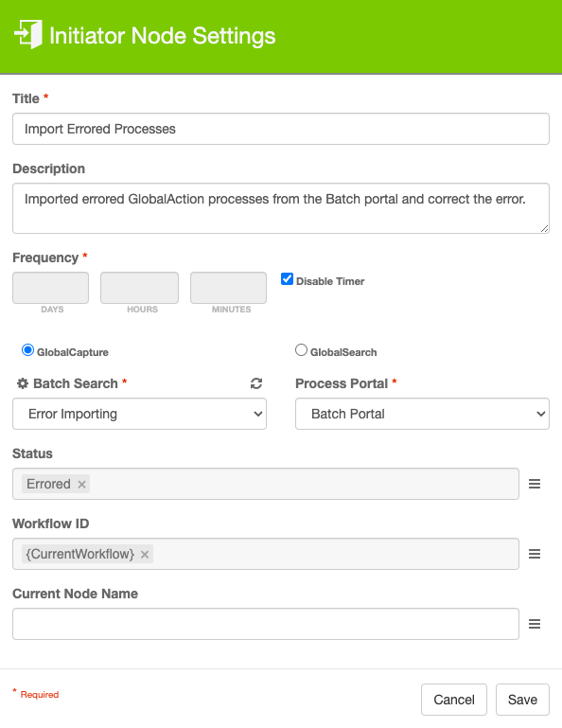Image resolution: width=562 pixels, height=728 pixels.
Task: Select the GlobalCapture radio button
Action: 27,350
